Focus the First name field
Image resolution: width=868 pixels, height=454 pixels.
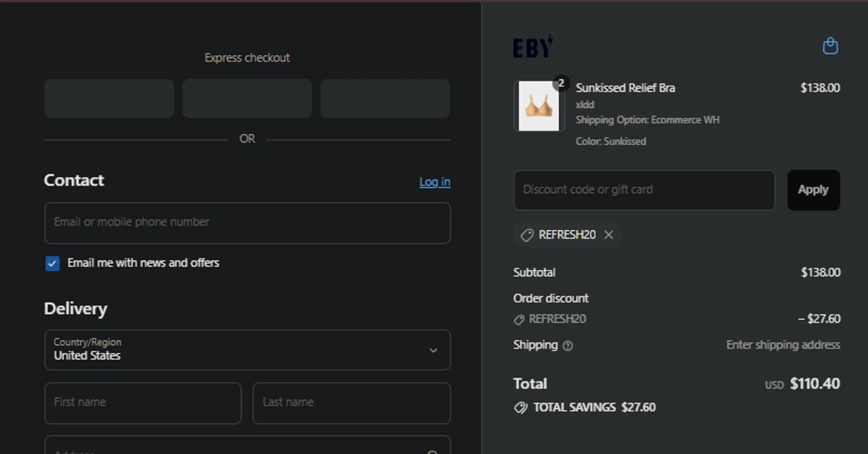tap(143, 403)
